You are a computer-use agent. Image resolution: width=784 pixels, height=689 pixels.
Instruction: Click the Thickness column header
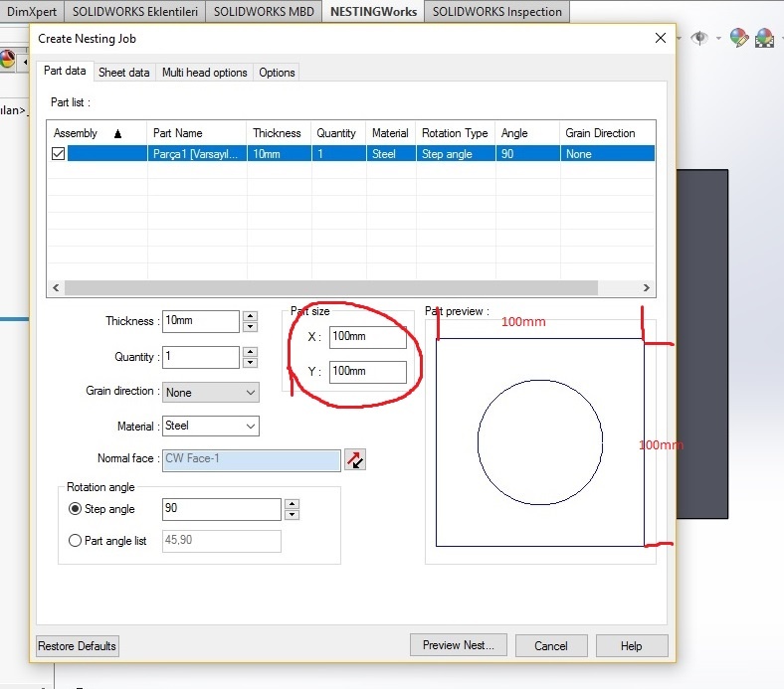[279, 133]
